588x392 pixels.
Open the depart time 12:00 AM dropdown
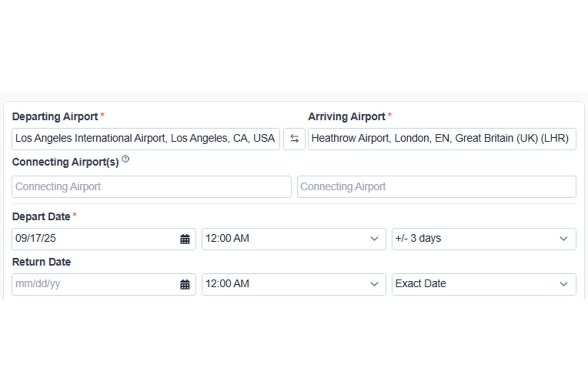293,239
